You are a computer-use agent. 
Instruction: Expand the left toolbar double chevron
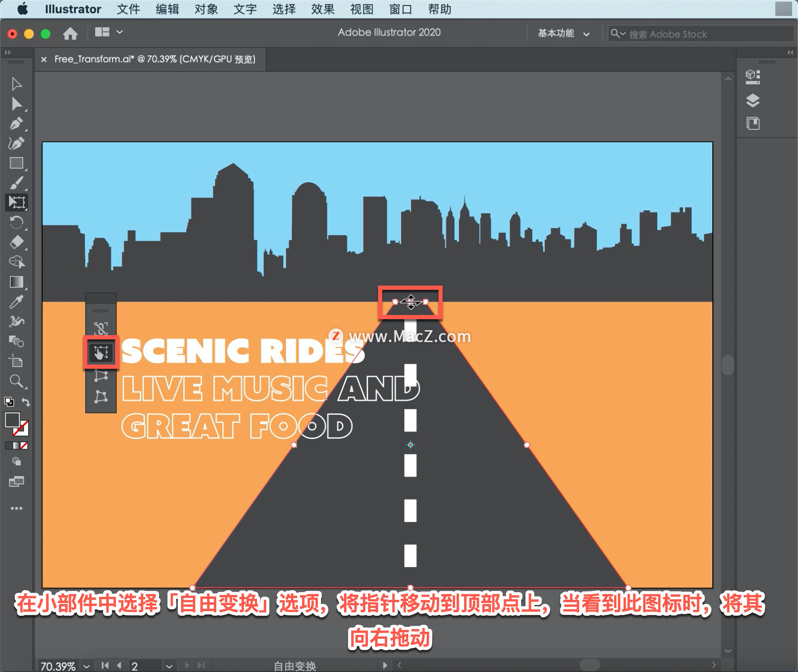point(7,52)
